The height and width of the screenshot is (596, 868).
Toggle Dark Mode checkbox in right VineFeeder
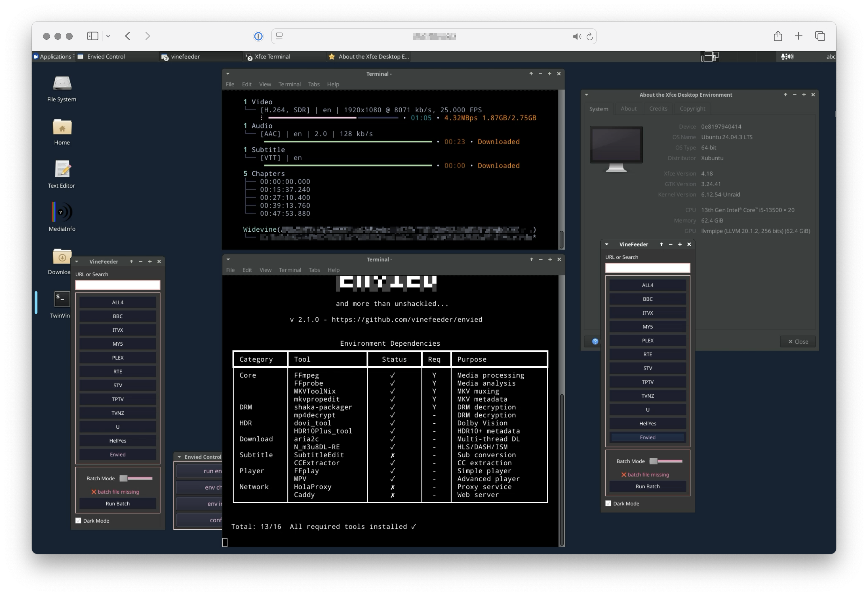click(x=608, y=503)
